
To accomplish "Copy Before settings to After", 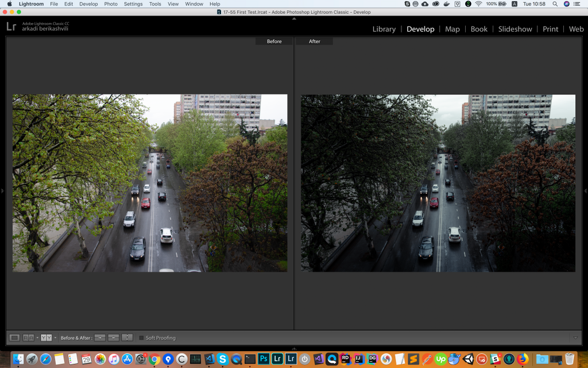I will [x=100, y=338].
